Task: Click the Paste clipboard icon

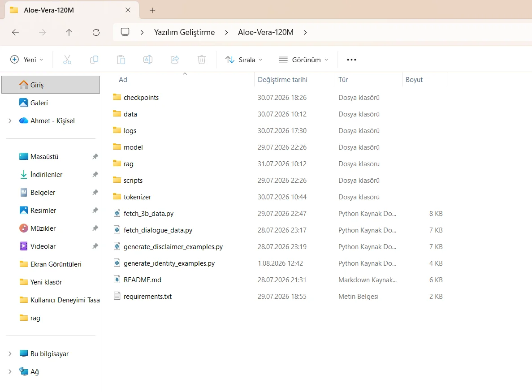Action: (x=121, y=60)
